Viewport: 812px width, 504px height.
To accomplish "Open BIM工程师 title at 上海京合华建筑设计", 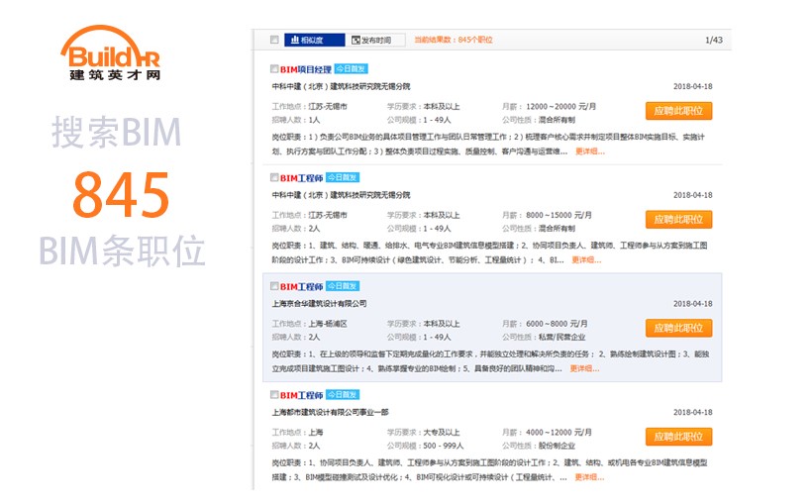I will click(301, 287).
